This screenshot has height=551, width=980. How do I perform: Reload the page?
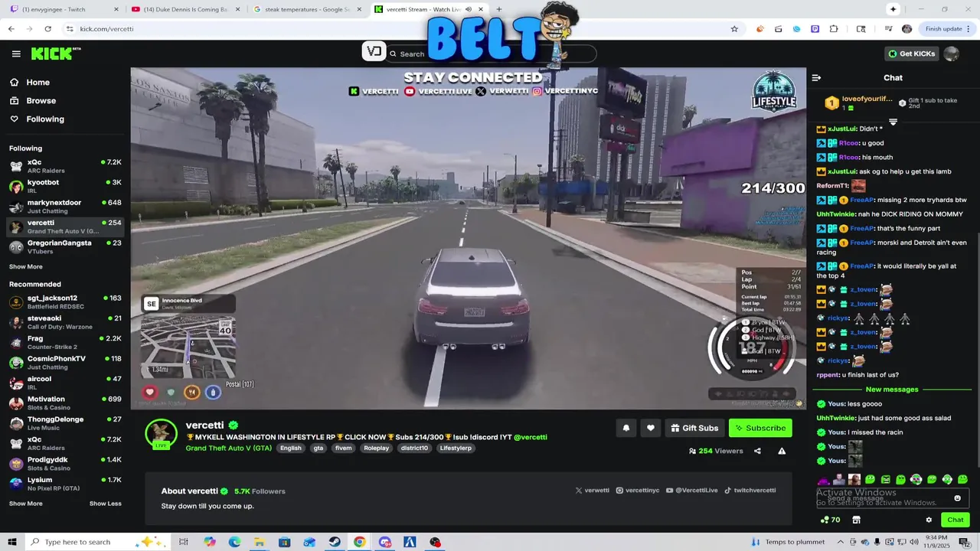[x=47, y=29]
